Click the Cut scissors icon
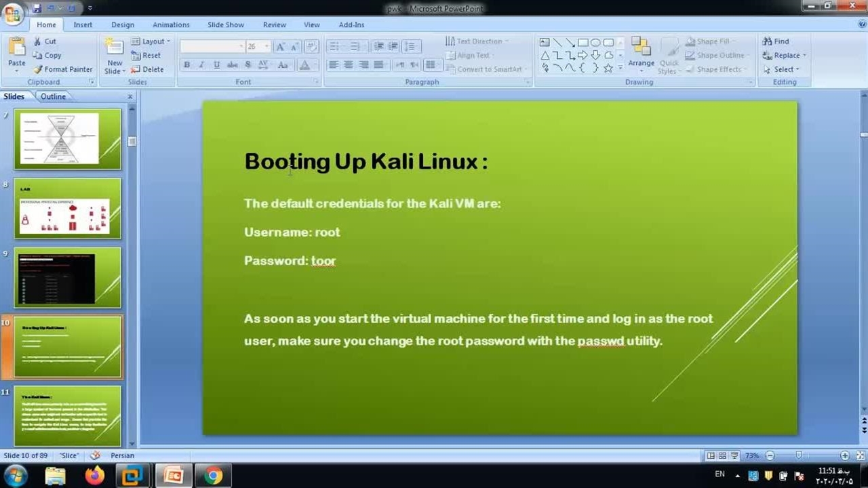This screenshot has height=488, width=868. pos(38,41)
